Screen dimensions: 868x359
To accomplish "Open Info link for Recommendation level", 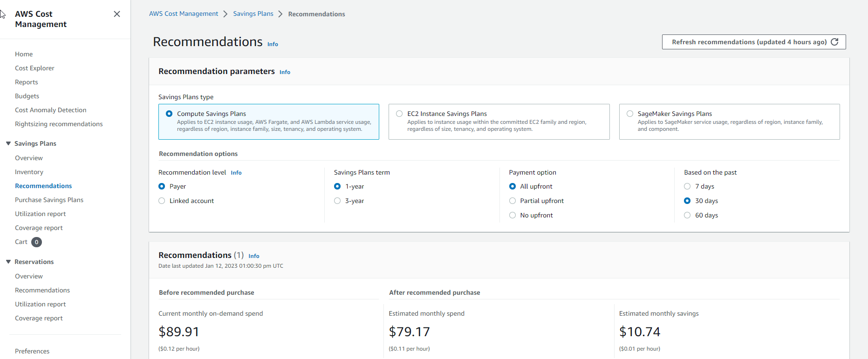I will (x=236, y=173).
